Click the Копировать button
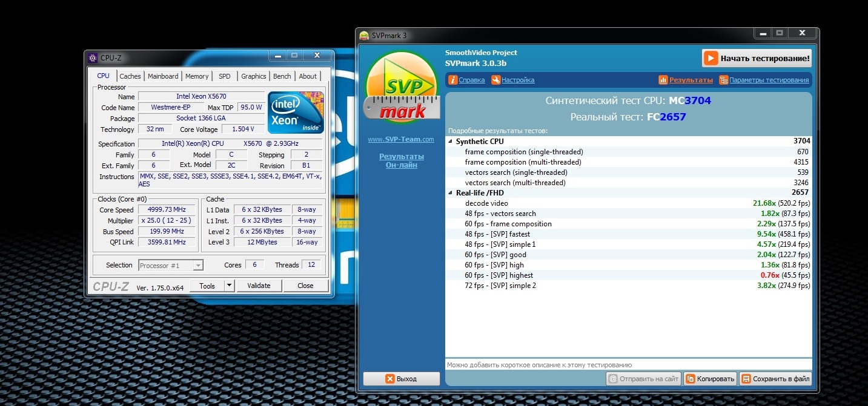Screen dimensions: 868x406 tap(711, 379)
